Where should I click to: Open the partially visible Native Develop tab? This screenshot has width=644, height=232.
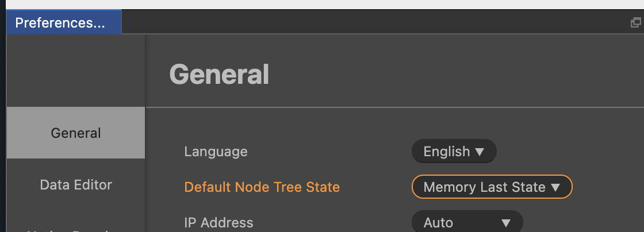pyautogui.click(x=76, y=230)
